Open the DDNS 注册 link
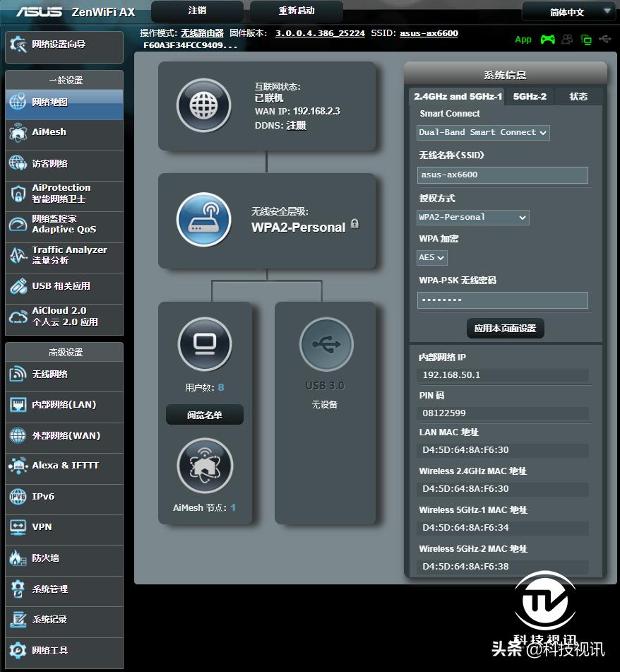Image resolution: width=620 pixels, height=672 pixels. click(296, 126)
